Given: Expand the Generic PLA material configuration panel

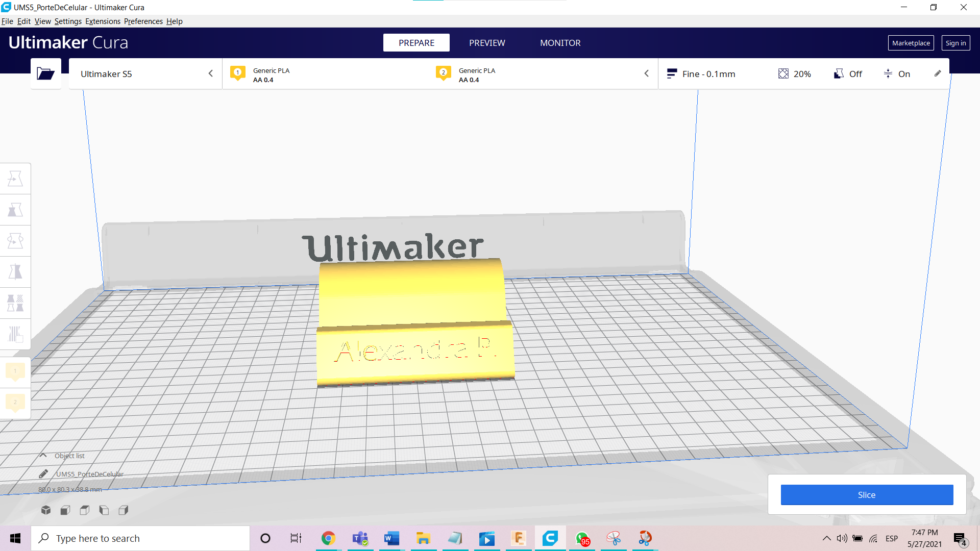Looking at the screenshot, I should tap(439, 74).
